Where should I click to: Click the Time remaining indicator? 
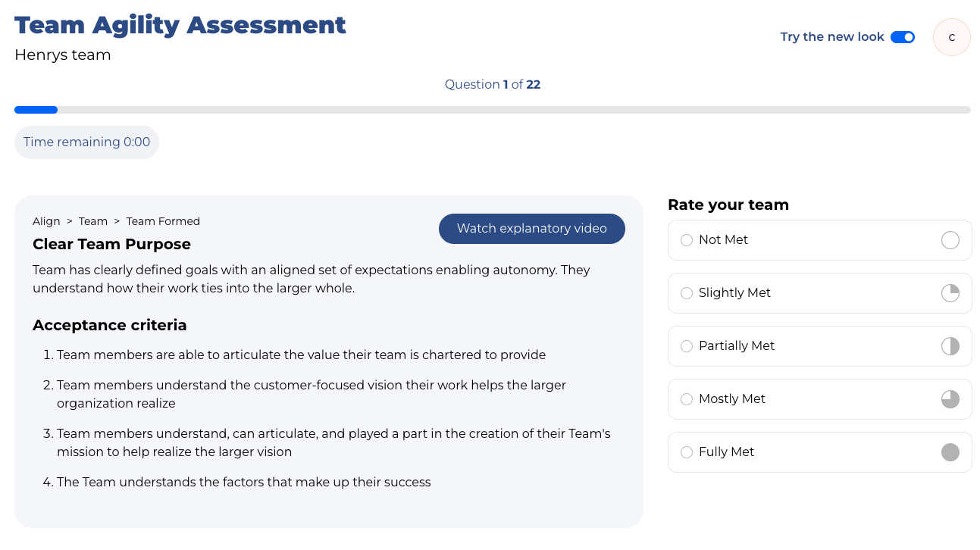86,142
